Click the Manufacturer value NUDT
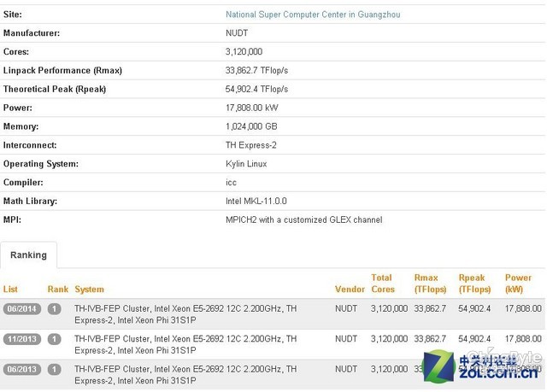This screenshot has width=547, height=392. [x=237, y=33]
